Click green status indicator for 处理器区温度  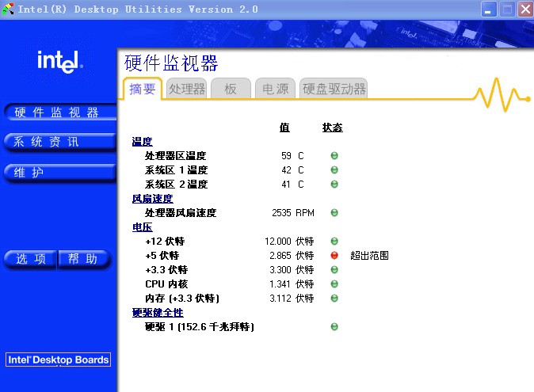pyautogui.click(x=334, y=156)
